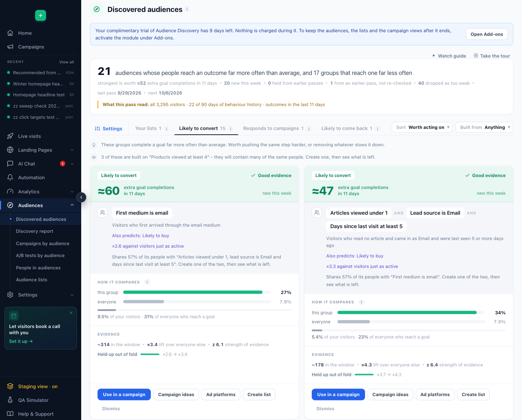Open QA Simulator flask icon
Viewport: 522px width, 420px height.
10,400
